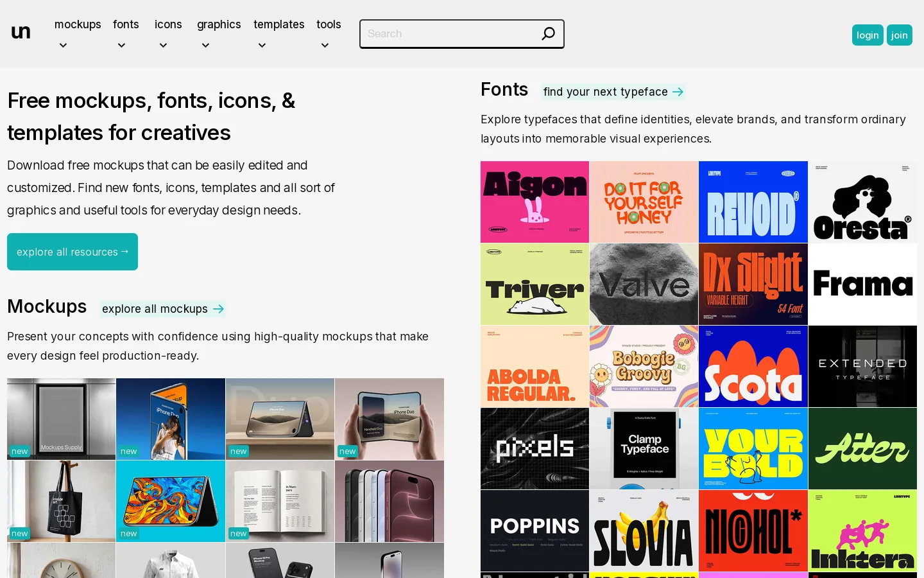Open the Valve font thumbnail
924x578 pixels.
pos(644,284)
